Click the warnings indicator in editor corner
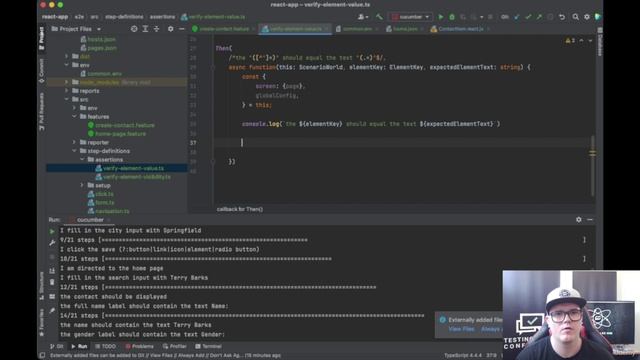 (x=570, y=41)
